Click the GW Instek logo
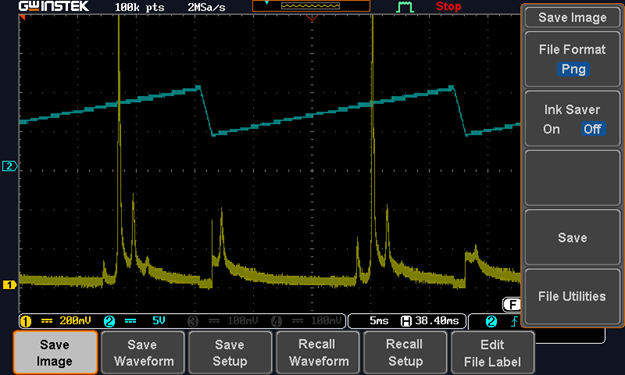This screenshot has width=625, height=375. point(54,6)
